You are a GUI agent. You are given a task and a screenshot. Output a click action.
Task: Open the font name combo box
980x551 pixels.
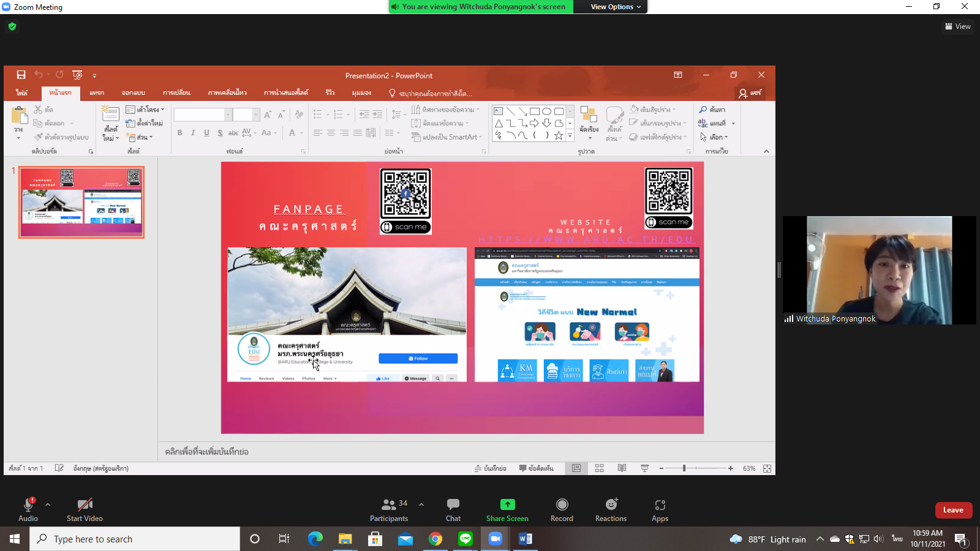203,114
